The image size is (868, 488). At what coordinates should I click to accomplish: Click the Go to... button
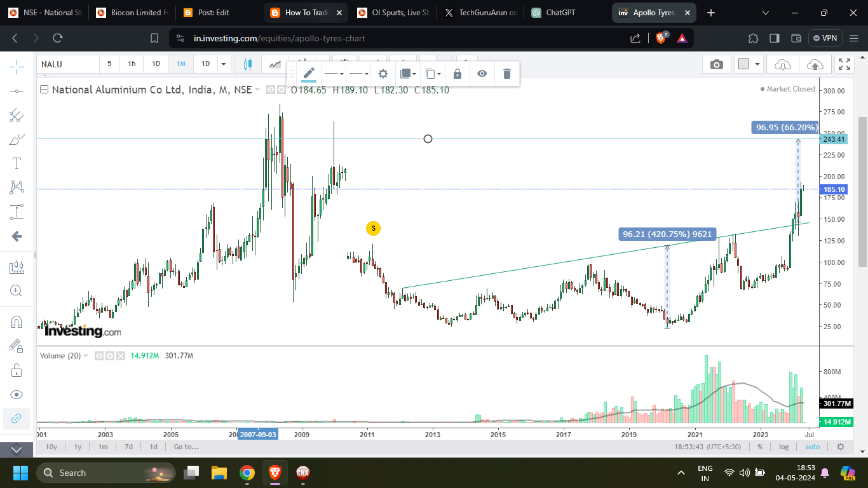(186, 447)
